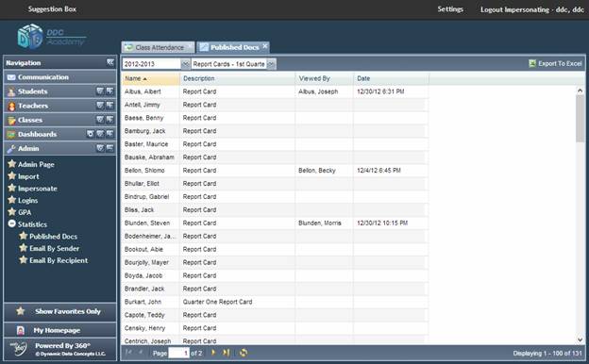Sort by the Viewed By column header

pyautogui.click(x=324, y=78)
